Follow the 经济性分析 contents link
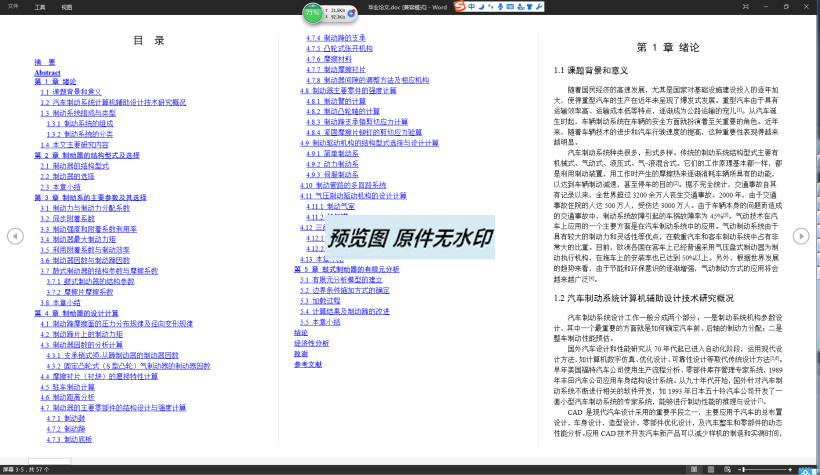The image size is (820, 475). [311, 343]
